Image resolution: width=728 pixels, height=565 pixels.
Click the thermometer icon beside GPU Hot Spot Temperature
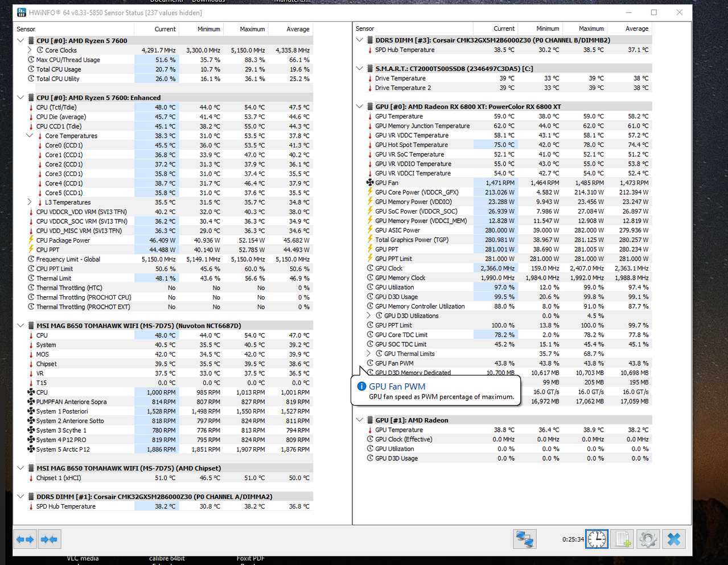pyautogui.click(x=370, y=145)
